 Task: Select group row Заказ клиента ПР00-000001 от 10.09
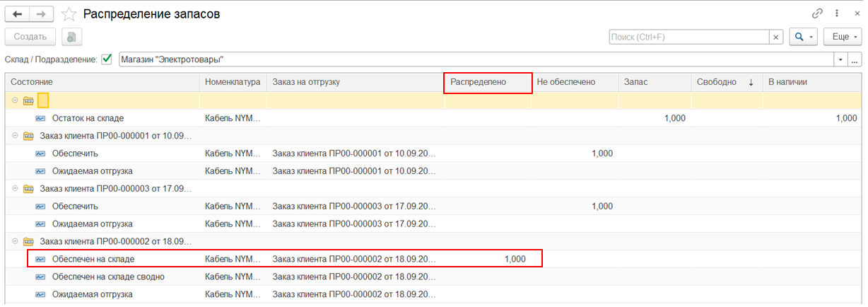(433, 136)
